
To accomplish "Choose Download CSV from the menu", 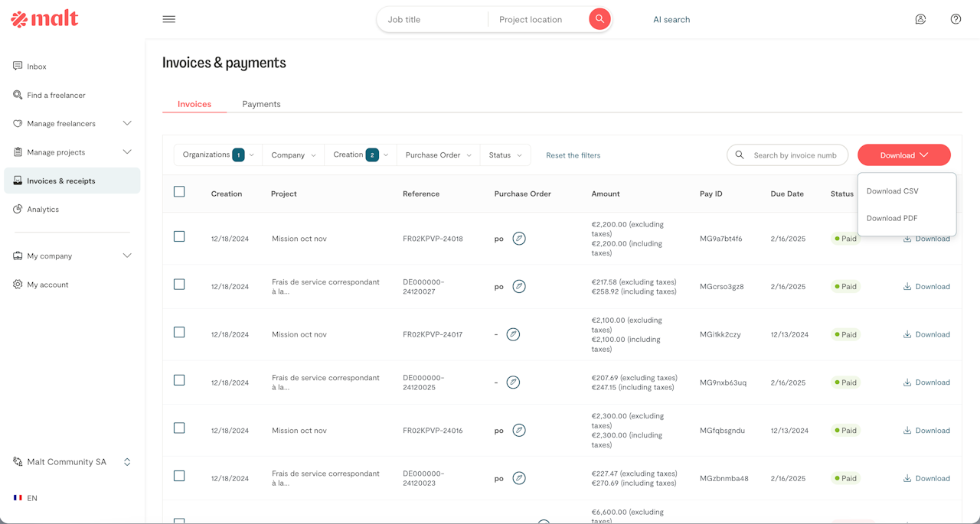I will click(892, 191).
